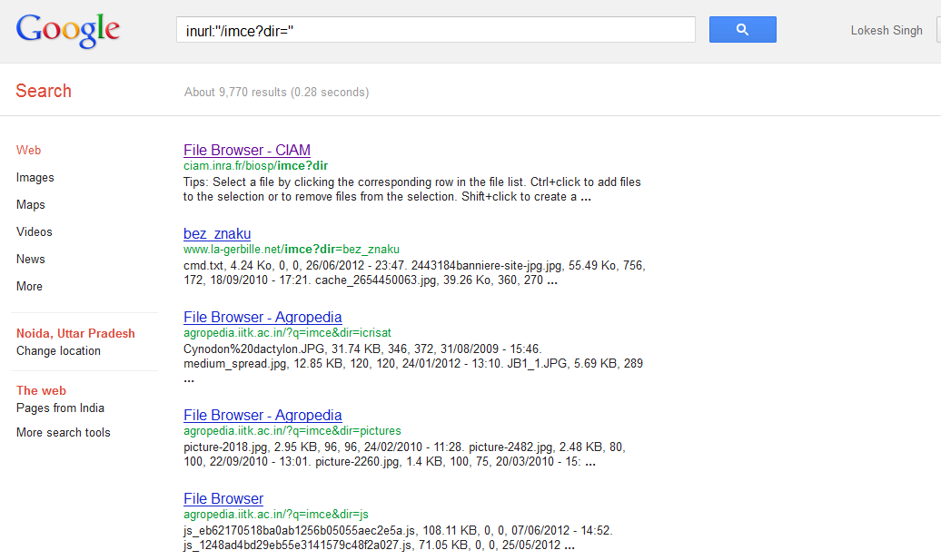Open the bez_znaku result title
Image resolution: width=941 pixels, height=560 pixels.
pos(217,233)
